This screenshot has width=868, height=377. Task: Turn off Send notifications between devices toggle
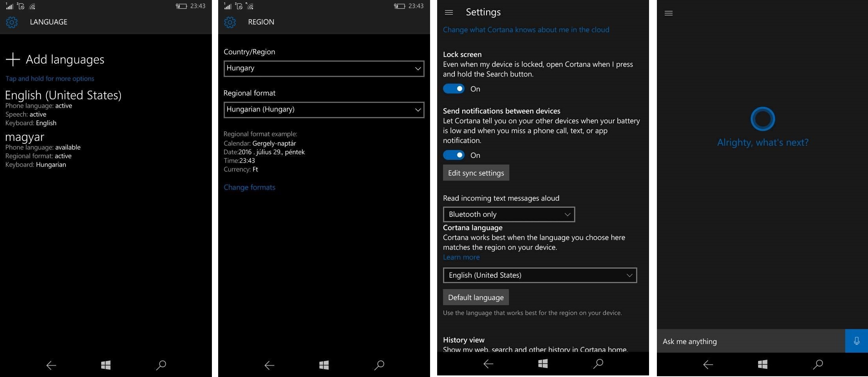pyautogui.click(x=454, y=155)
